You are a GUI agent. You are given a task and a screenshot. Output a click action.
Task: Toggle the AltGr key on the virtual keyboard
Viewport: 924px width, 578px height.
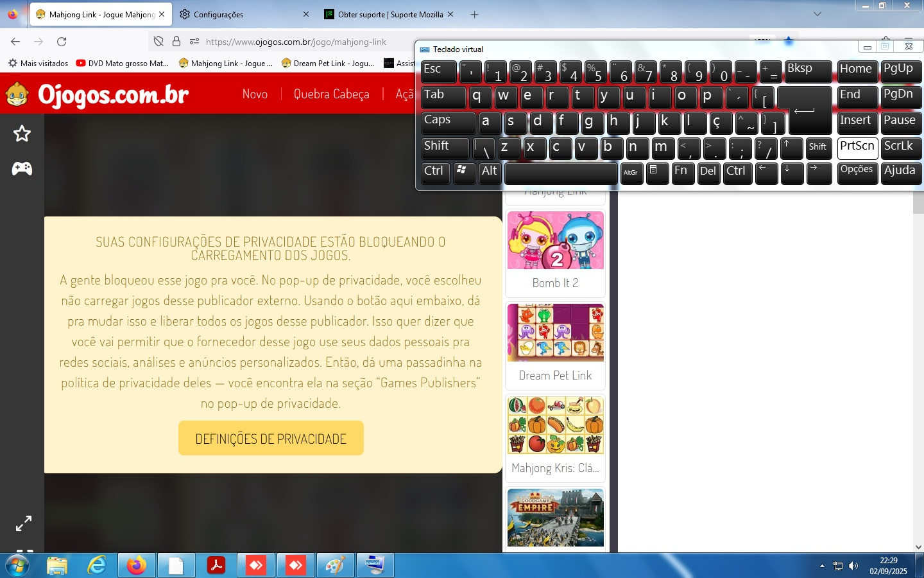click(631, 173)
